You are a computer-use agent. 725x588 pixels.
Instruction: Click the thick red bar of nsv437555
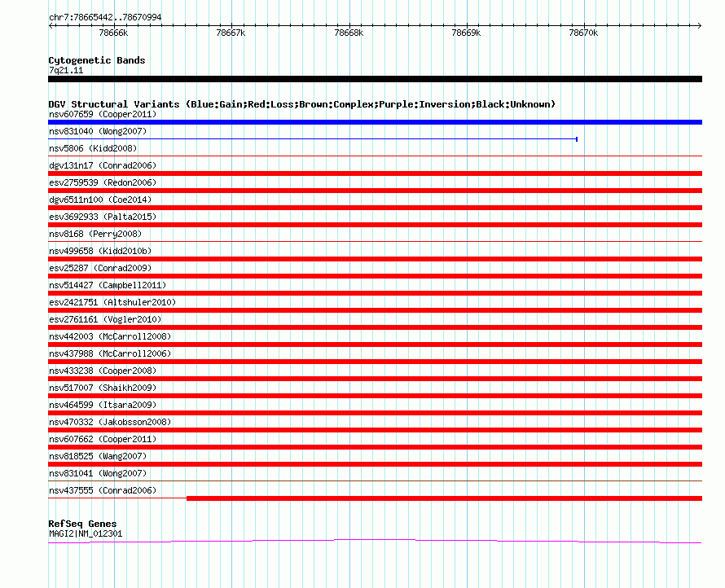(x=444, y=498)
